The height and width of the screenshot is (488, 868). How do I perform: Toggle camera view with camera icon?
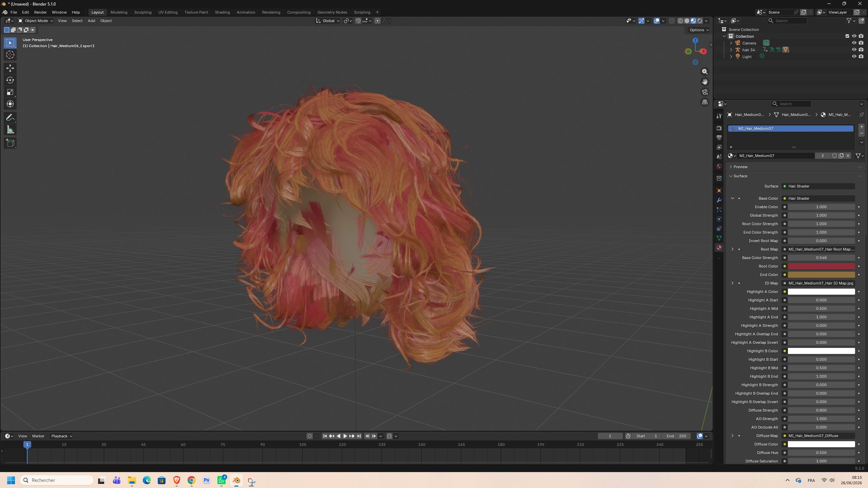tap(705, 92)
